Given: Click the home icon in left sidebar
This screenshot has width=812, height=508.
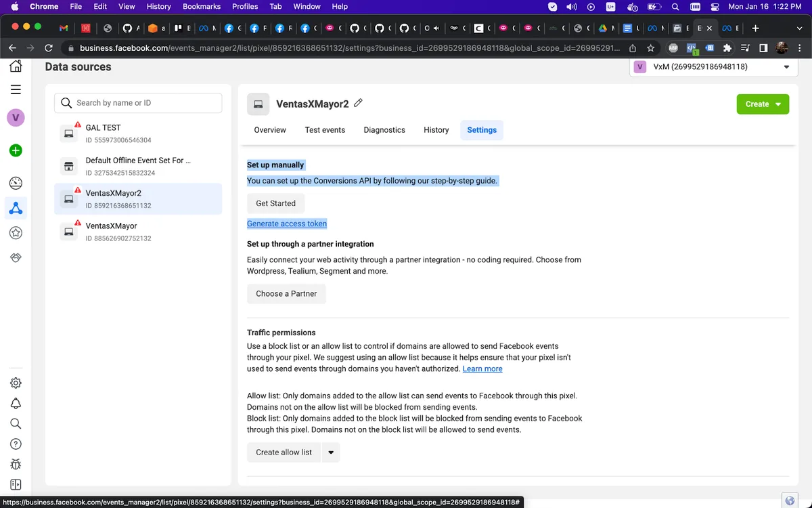Looking at the screenshot, I should (x=16, y=66).
